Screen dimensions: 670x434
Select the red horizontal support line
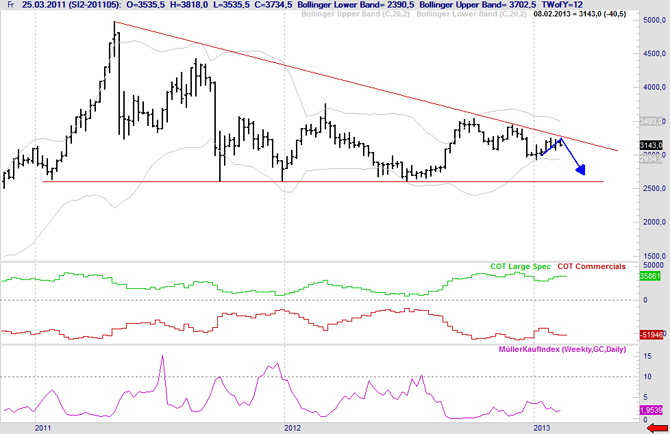pos(300,181)
